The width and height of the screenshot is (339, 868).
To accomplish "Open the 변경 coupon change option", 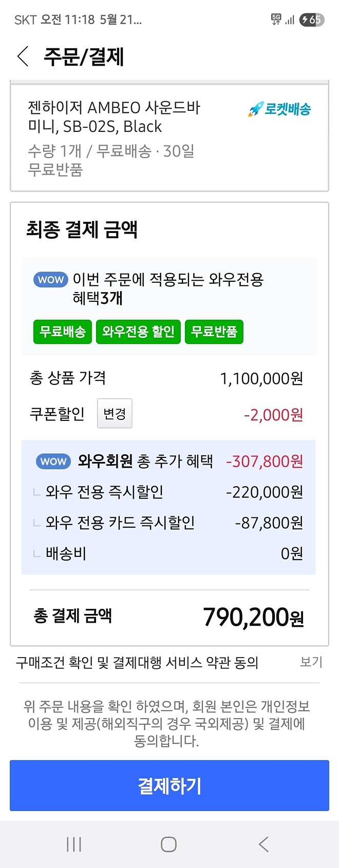I will (115, 414).
